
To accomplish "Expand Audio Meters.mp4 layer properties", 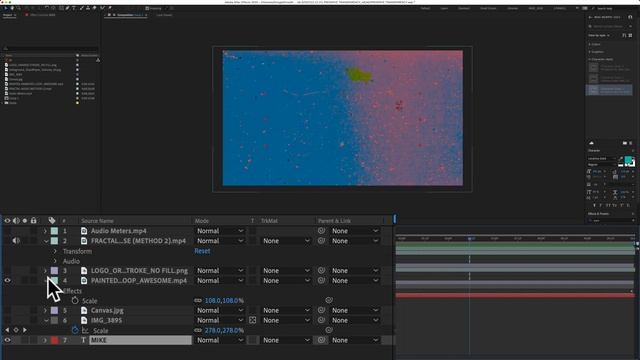I will [45, 231].
